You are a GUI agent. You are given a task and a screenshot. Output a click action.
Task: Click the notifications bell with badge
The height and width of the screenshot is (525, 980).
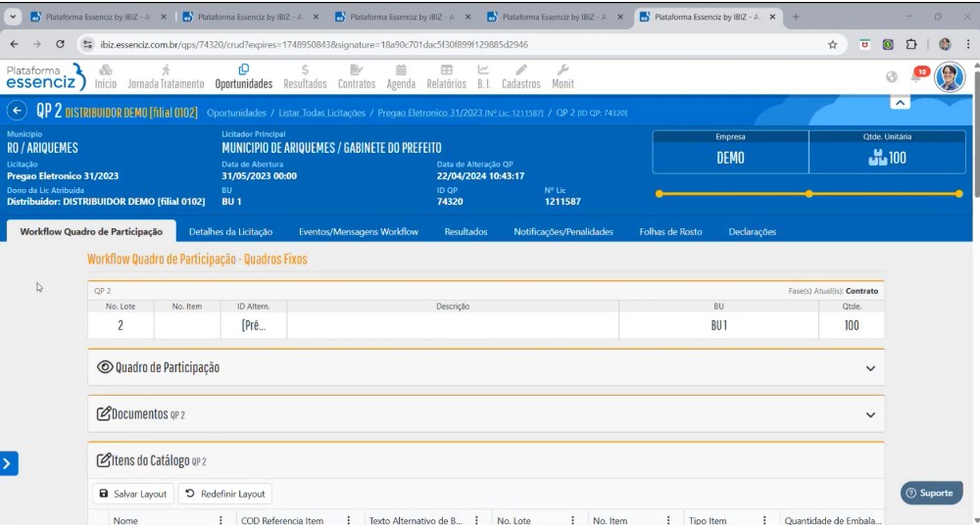pos(918,76)
